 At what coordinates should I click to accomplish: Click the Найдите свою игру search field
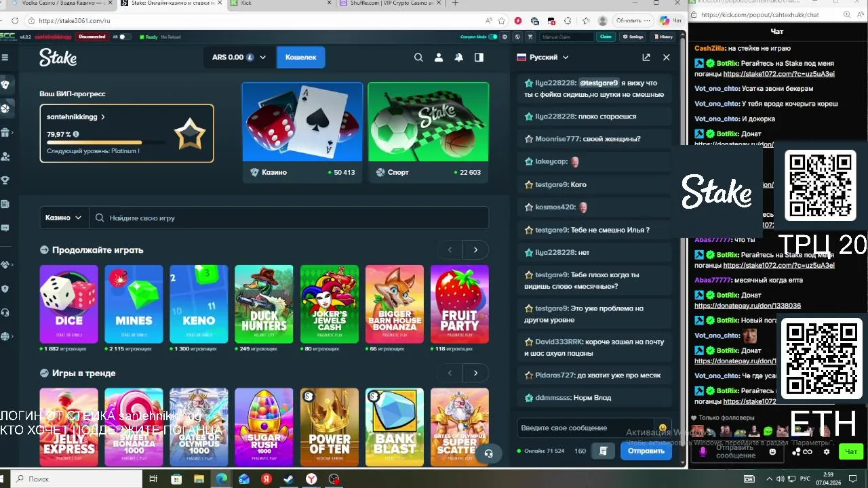[x=289, y=218]
